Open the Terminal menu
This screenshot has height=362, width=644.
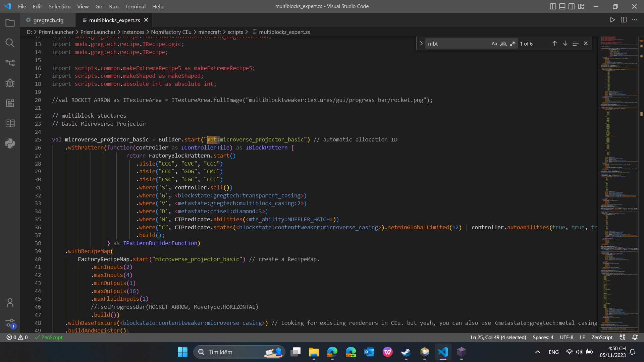tap(135, 6)
